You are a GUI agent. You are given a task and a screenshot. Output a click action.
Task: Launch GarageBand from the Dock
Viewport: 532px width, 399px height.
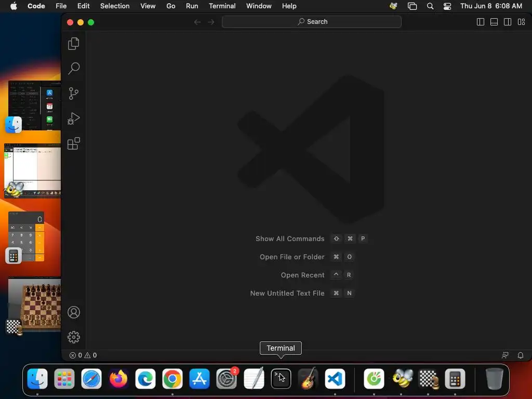308,379
